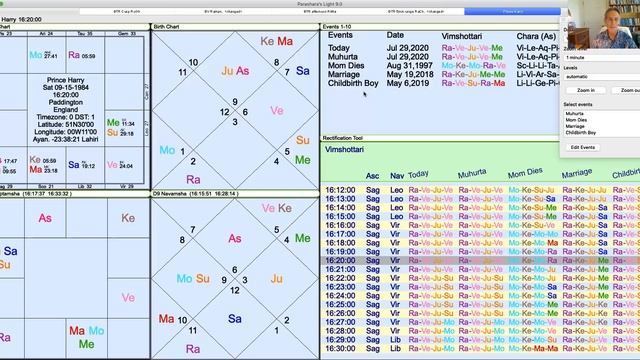Viewport: 640px width, 360px height.
Task: Click the Events 1-10 panel title
Action: [337, 27]
